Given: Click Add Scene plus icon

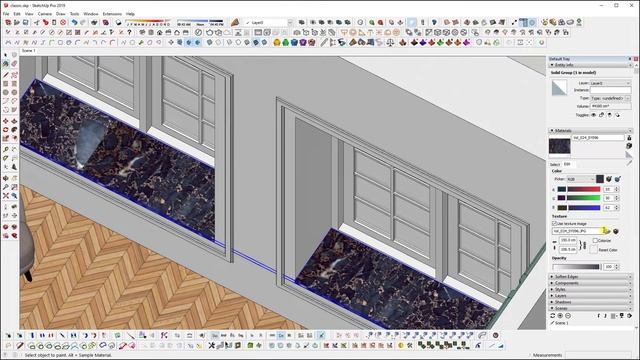Looking at the screenshot, I should point(560,316).
